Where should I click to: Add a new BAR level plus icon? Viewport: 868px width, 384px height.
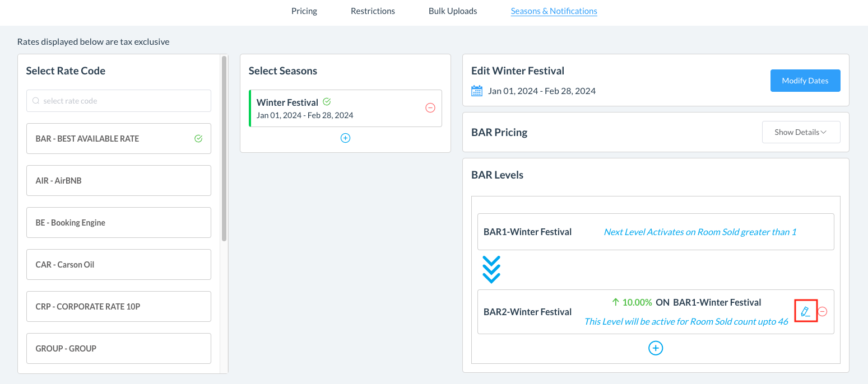click(656, 348)
